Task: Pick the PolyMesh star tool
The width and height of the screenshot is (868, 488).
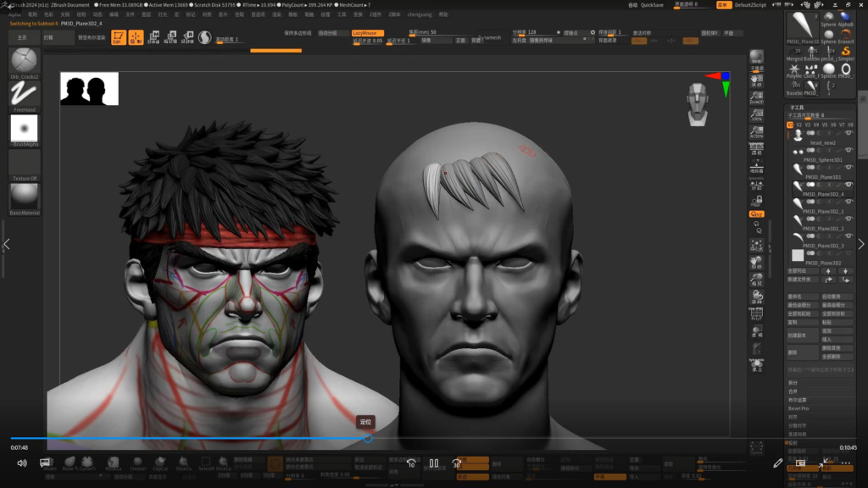Action: point(794,69)
